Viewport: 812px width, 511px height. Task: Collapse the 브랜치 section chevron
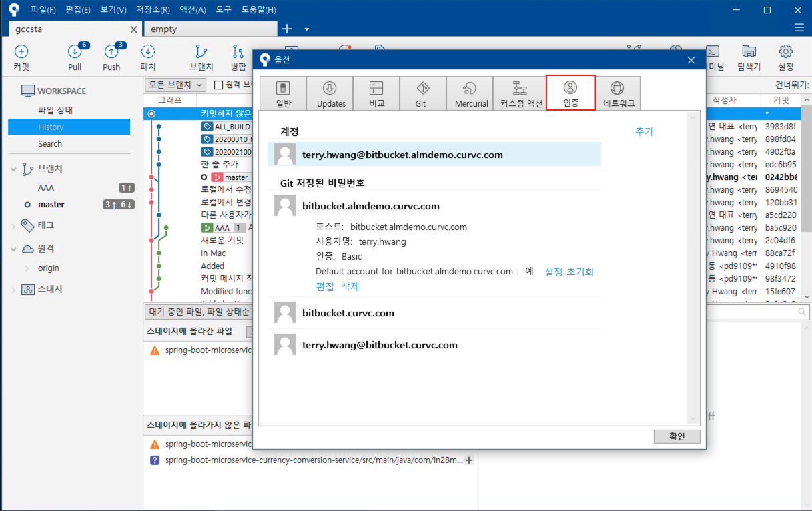13,169
